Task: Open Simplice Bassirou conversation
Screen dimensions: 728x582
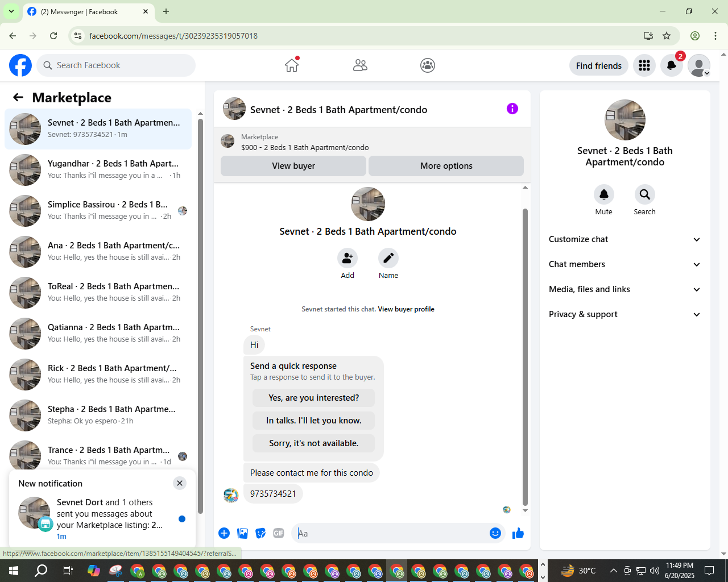Action: pos(98,211)
